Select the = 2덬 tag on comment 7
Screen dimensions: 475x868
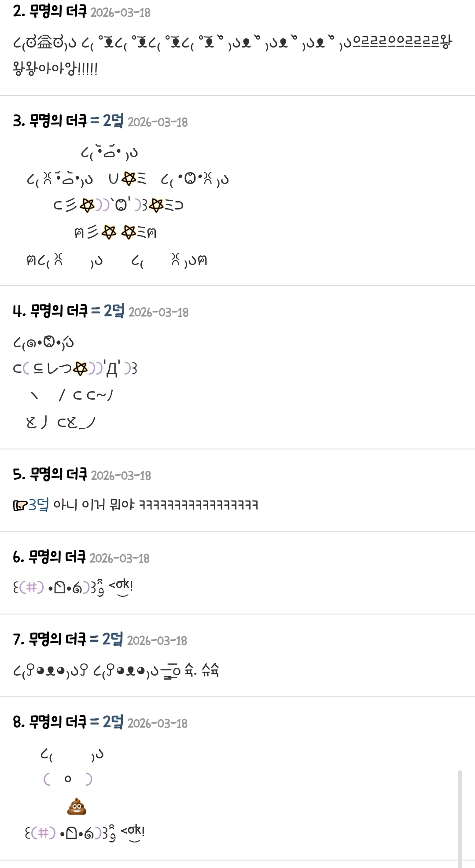[107, 639]
